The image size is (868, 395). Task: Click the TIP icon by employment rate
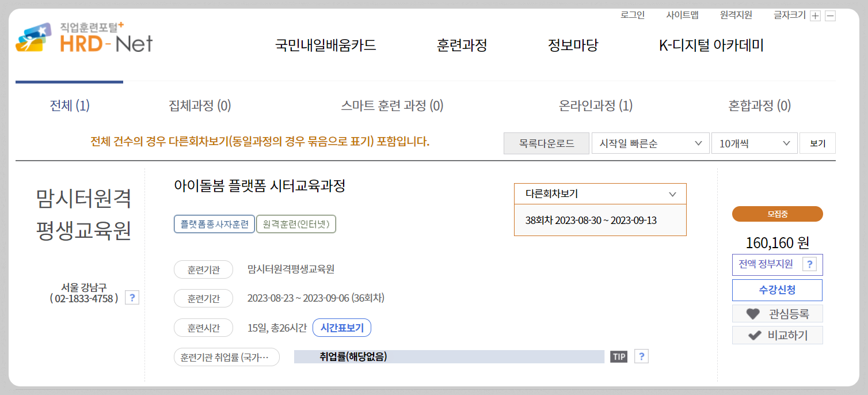619,356
